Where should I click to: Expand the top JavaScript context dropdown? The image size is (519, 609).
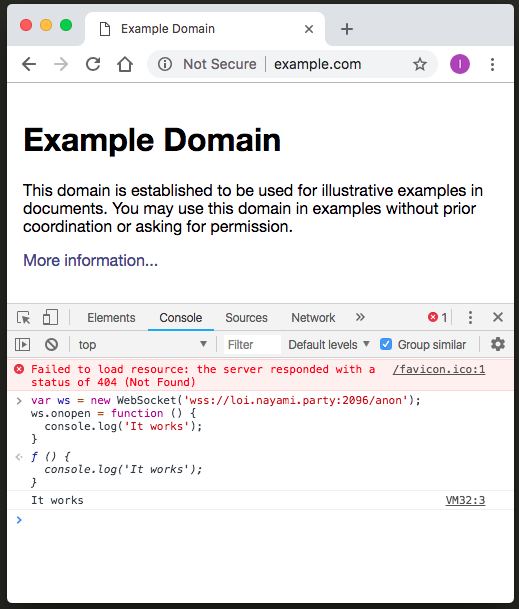[142, 345]
